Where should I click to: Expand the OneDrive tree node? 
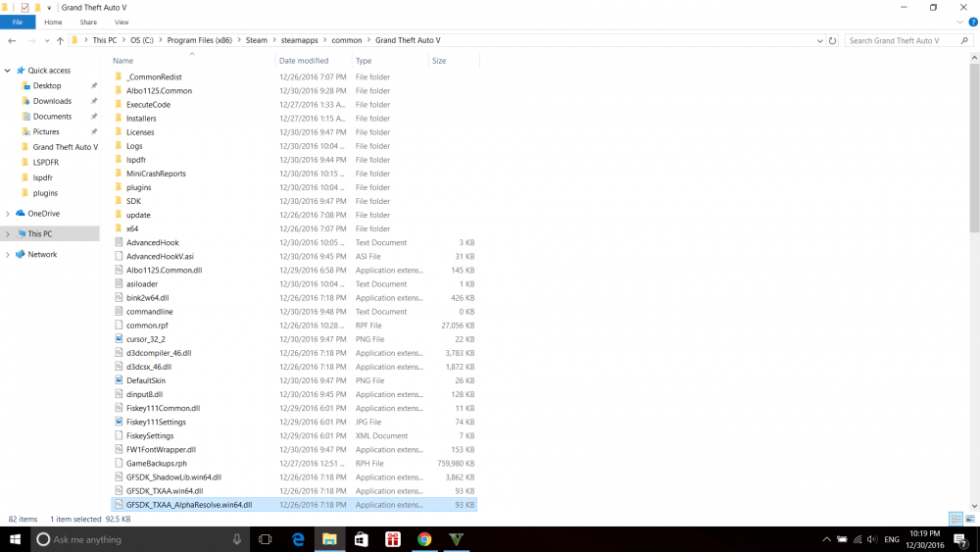[8, 214]
